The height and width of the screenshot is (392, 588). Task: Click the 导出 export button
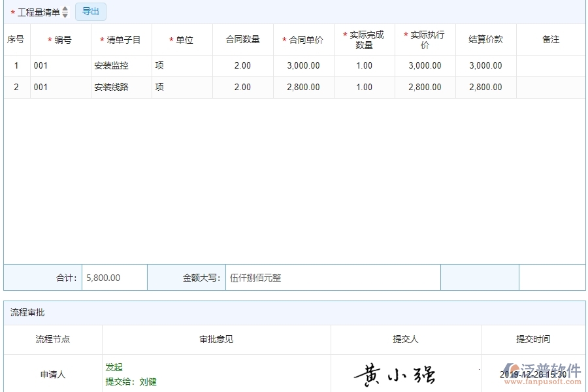(x=90, y=11)
